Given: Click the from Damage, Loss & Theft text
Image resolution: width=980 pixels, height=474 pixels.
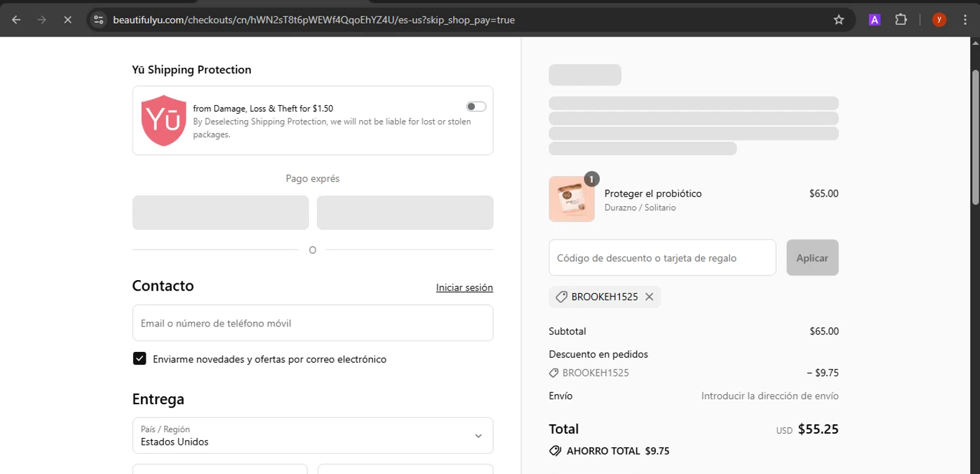Looking at the screenshot, I should pos(263,108).
